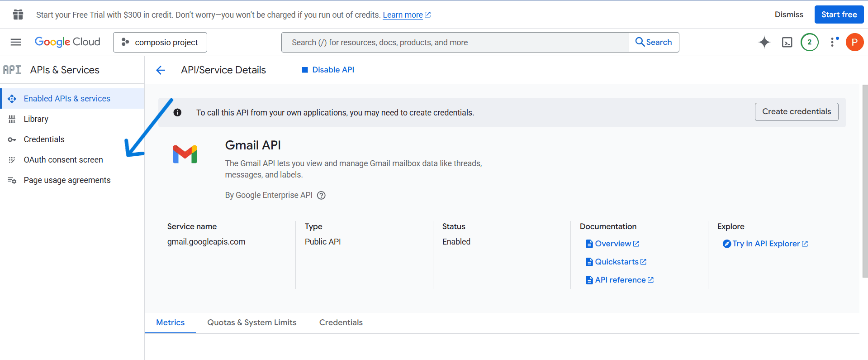This screenshot has width=868, height=360.
Task: Switch to the Credentials tab below
Action: click(x=341, y=322)
